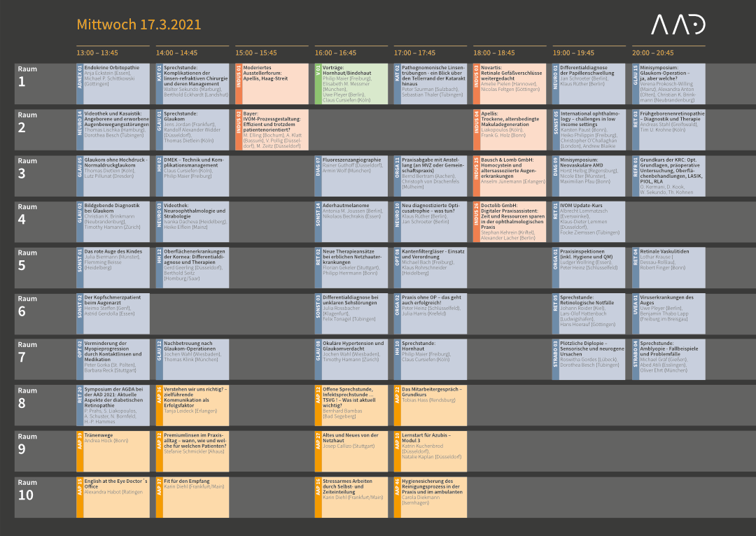The height and width of the screenshot is (536, 756).
Task: Select the 13:00 – 13:45 time slot header
Action: [97, 52]
